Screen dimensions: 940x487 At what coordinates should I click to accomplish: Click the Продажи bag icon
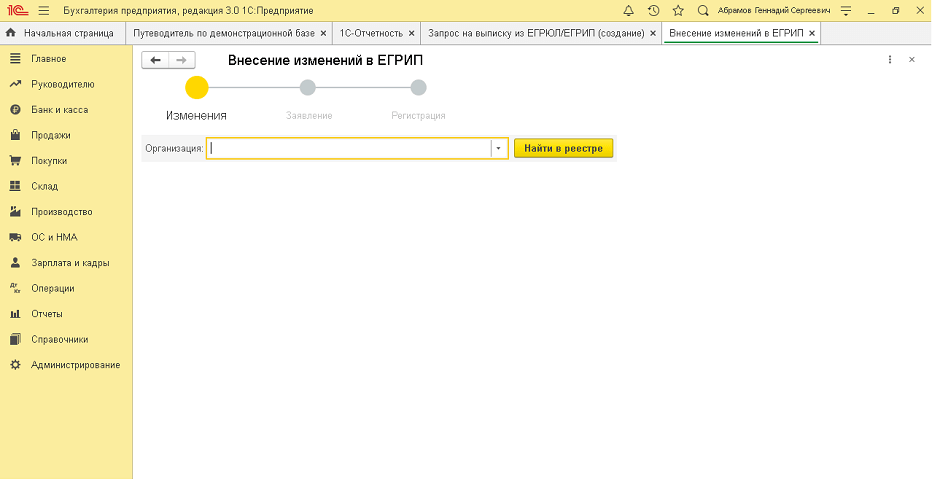[16, 135]
